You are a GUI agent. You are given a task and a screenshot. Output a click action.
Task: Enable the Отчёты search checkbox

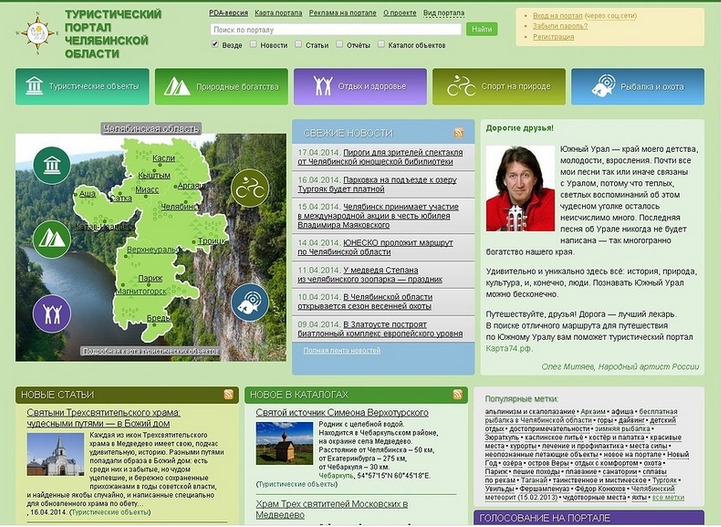tap(339, 44)
